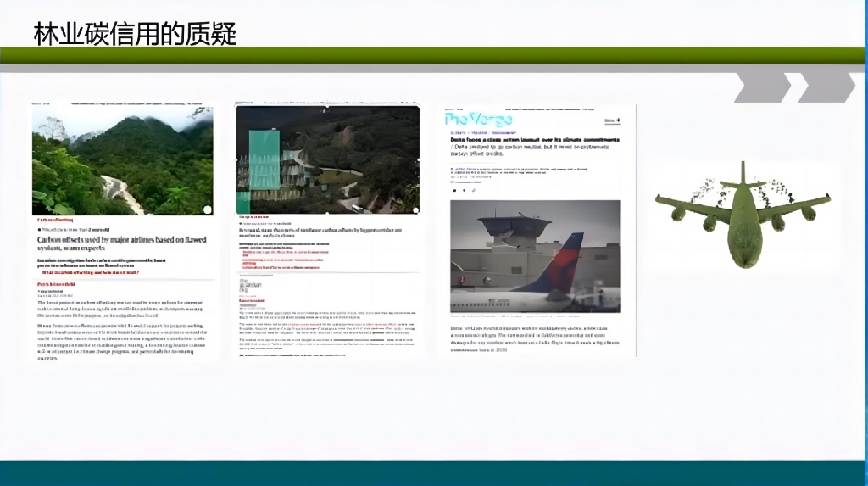
Task: Click the Verge article body paragraph
Action: pos(535,339)
